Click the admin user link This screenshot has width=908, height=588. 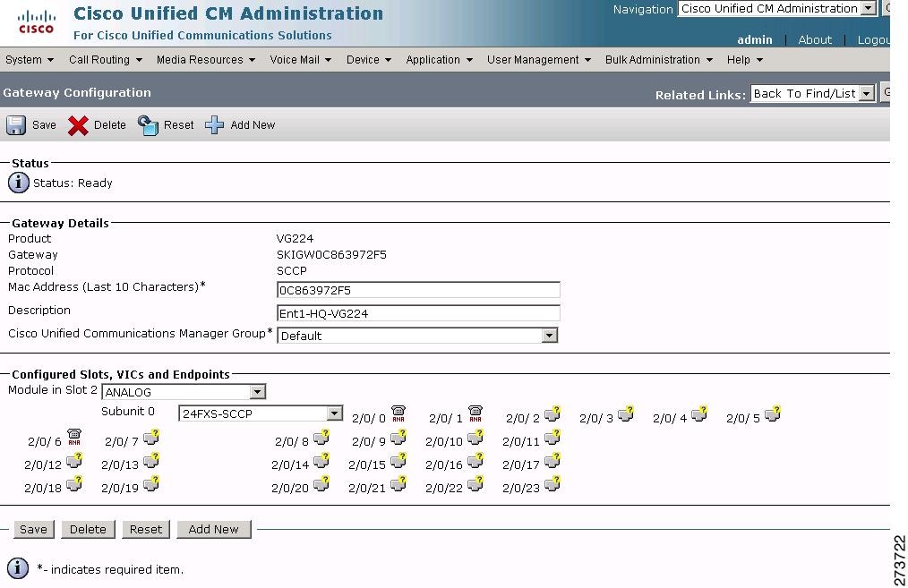click(755, 39)
